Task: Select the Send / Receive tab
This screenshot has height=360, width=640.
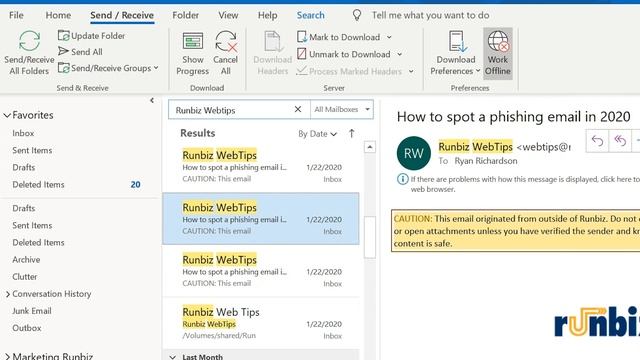Action: click(122, 16)
